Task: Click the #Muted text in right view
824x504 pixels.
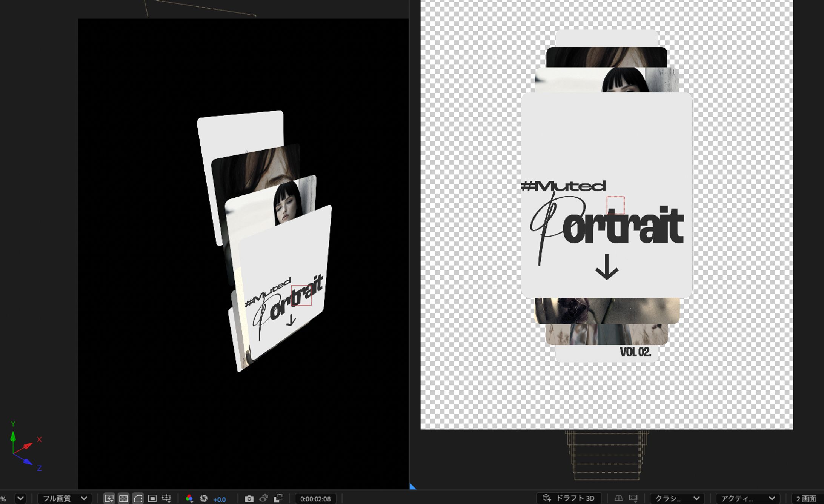Action: pos(563,186)
